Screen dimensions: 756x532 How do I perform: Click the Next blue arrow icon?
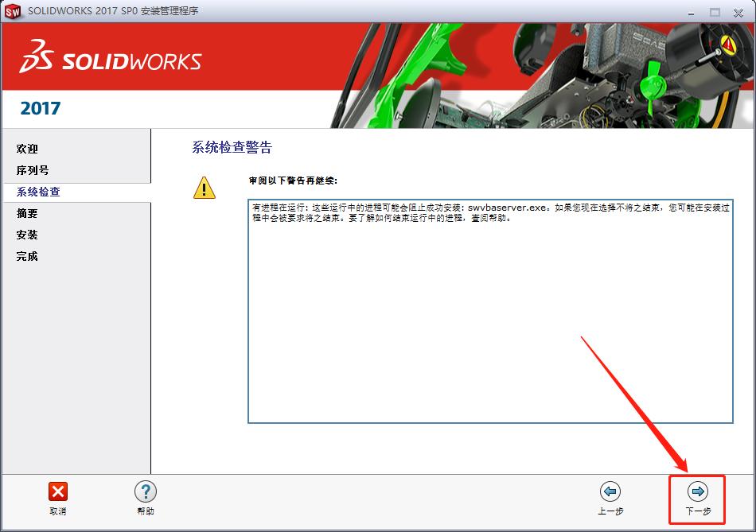696,491
